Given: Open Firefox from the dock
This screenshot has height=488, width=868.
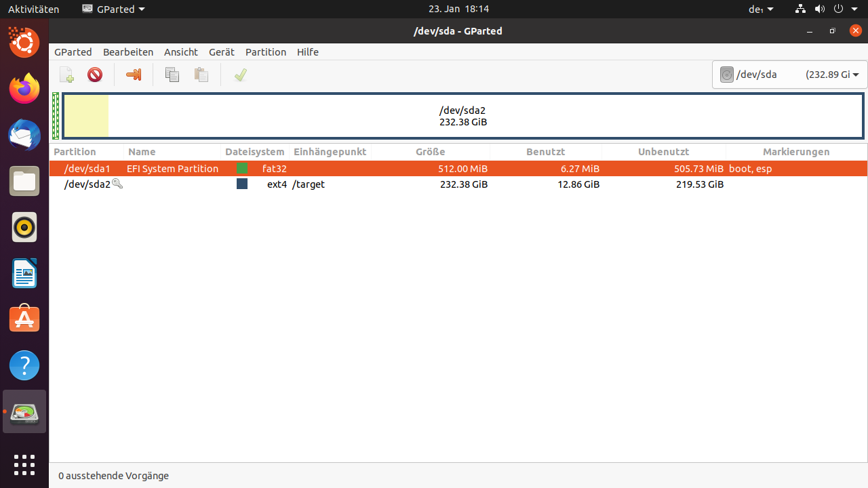Looking at the screenshot, I should (24, 89).
